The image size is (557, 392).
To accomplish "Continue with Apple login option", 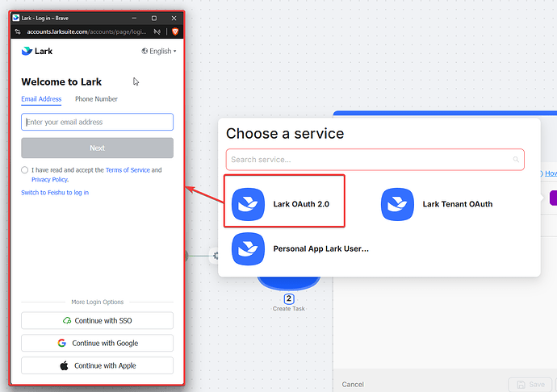I will point(98,365).
